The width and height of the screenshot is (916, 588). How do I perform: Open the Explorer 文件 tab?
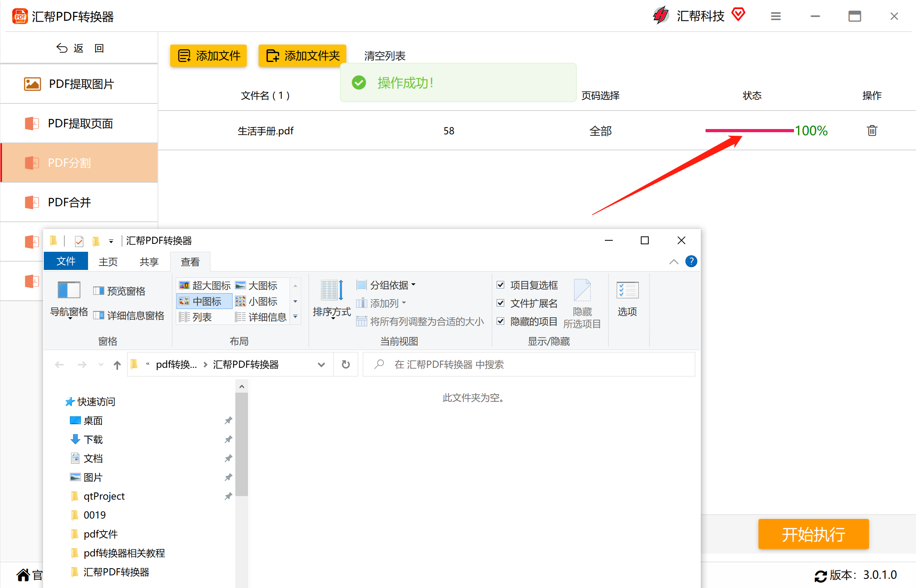66,261
